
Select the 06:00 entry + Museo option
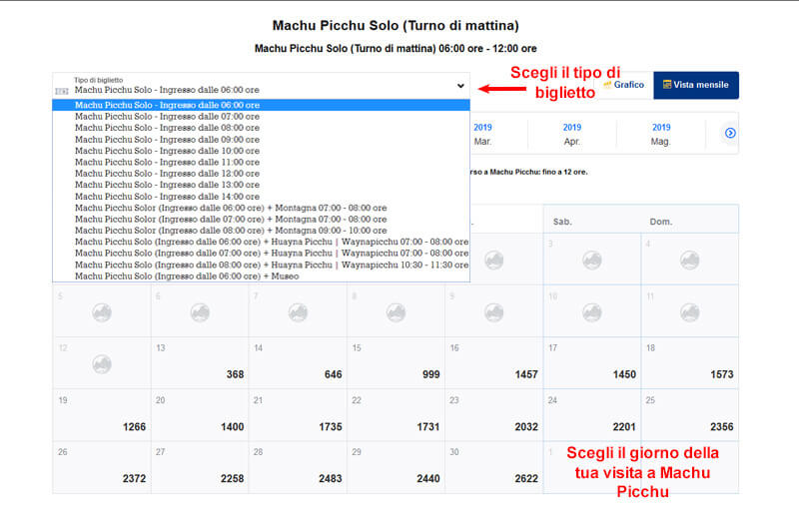[x=261, y=276]
